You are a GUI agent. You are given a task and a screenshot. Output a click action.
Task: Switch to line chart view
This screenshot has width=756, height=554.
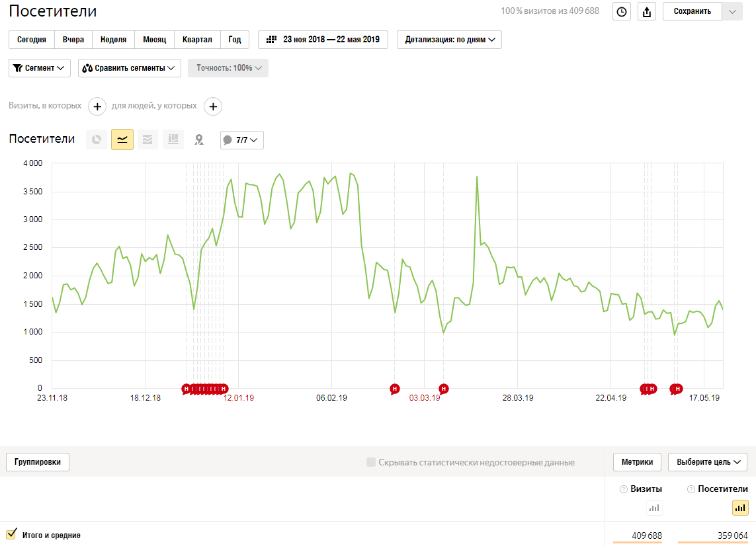[x=122, y=139]
